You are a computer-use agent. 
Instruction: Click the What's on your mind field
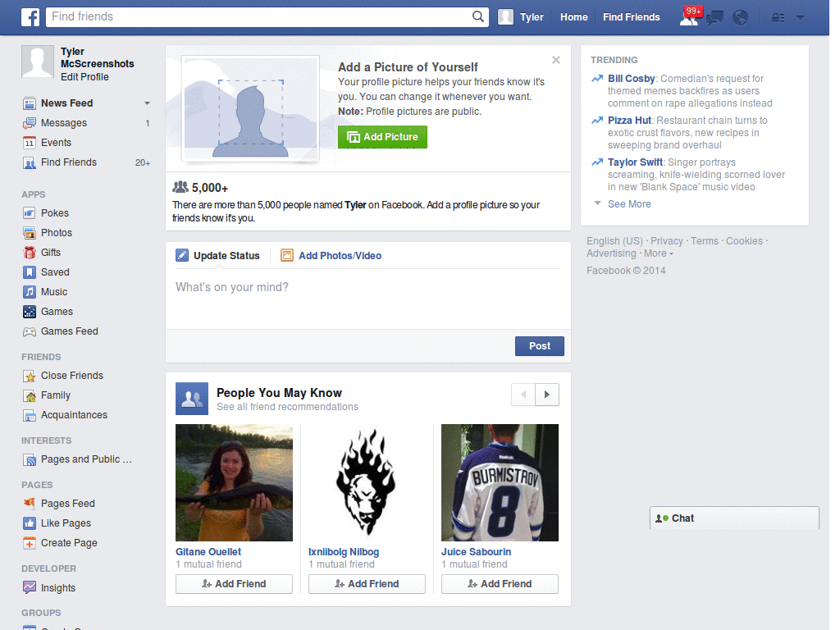368,298
